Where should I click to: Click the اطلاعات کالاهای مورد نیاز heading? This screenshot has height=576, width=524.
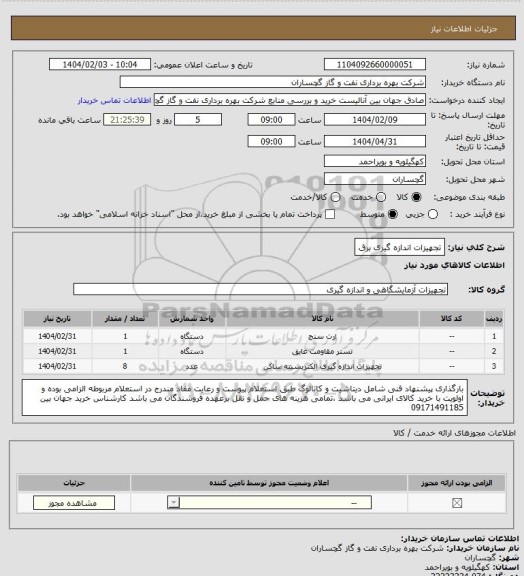[x=454, y=265]
